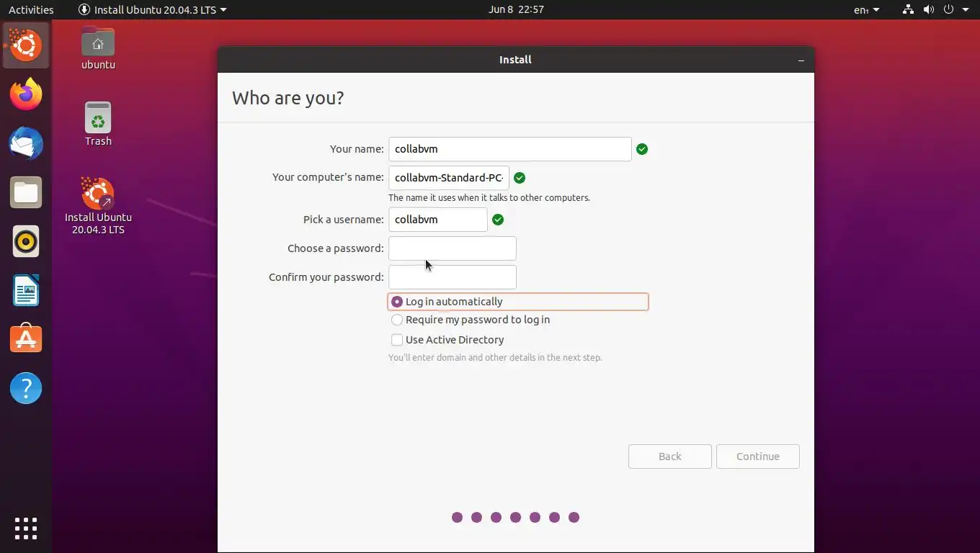Click the Install window title bar text
The image size is (980, 553).
pyautogui.click(x=515, y=60)
